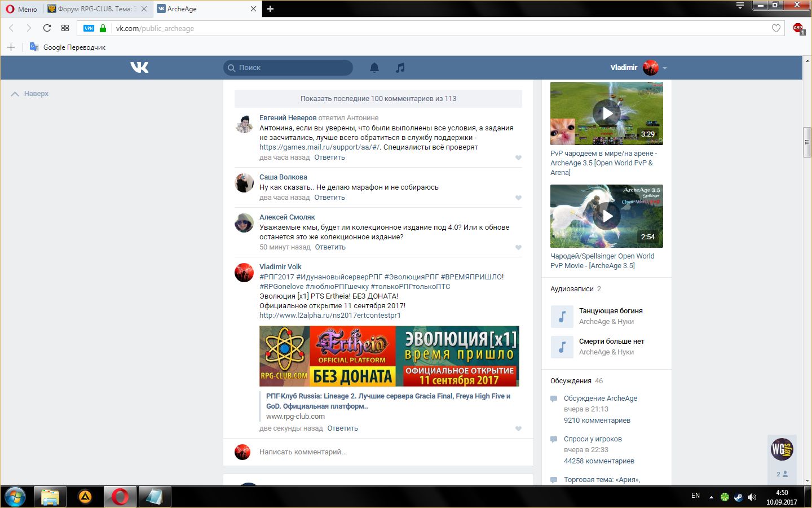812x508 pixels.
Task: Play the audio track Танцующая богиня
Action: point(562,317)
